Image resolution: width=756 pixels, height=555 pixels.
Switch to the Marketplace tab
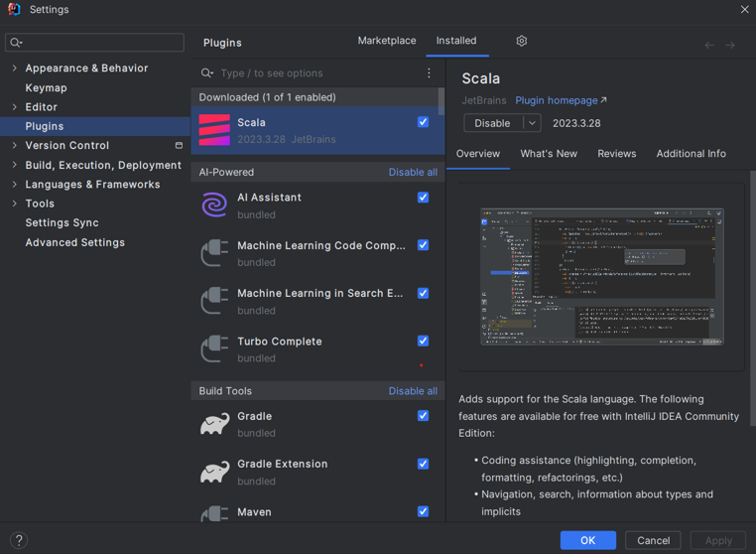(387, 41)
